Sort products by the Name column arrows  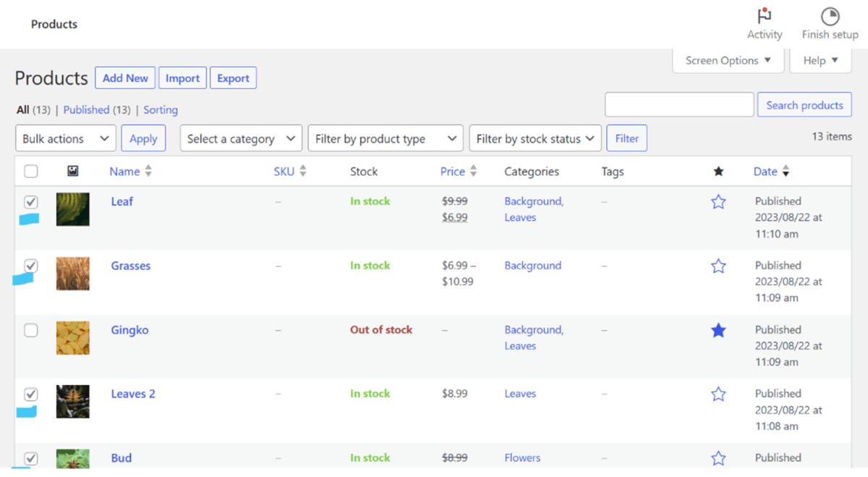148,171
